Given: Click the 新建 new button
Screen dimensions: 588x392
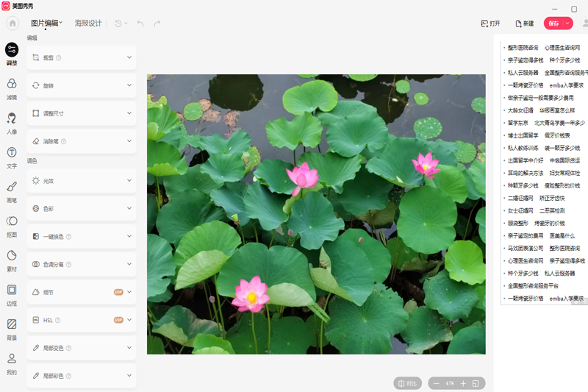Looking at the screenshot, I should 525,24.
